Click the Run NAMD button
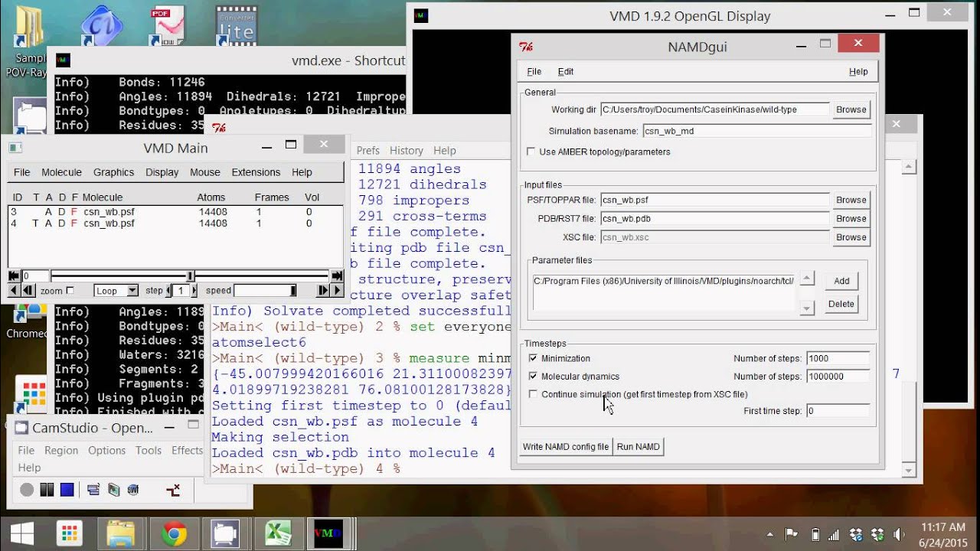980x551 pixels. [x=638, y=447]
